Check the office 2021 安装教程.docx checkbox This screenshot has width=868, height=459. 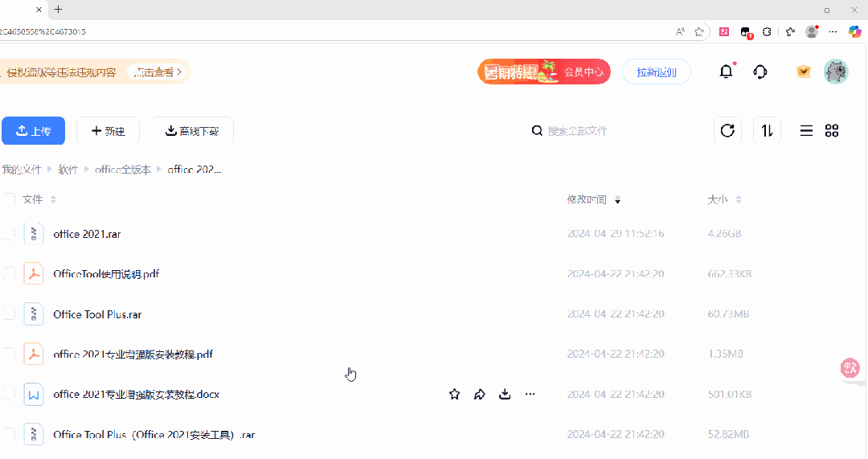[8, 394]
